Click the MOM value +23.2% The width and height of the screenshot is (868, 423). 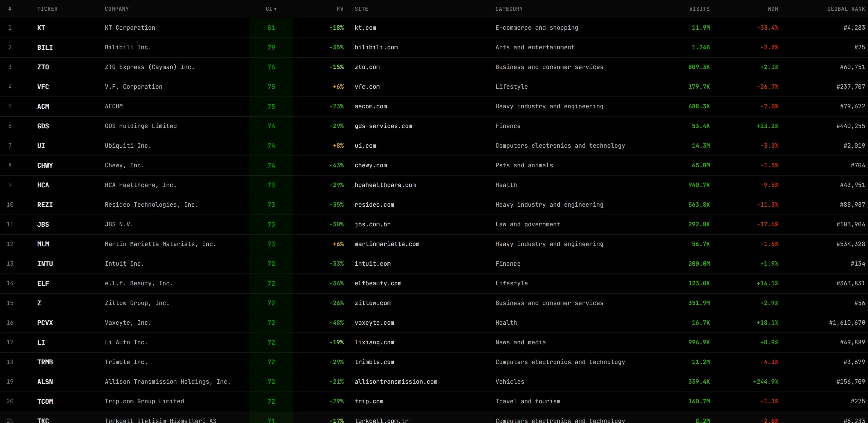(767, 126)
